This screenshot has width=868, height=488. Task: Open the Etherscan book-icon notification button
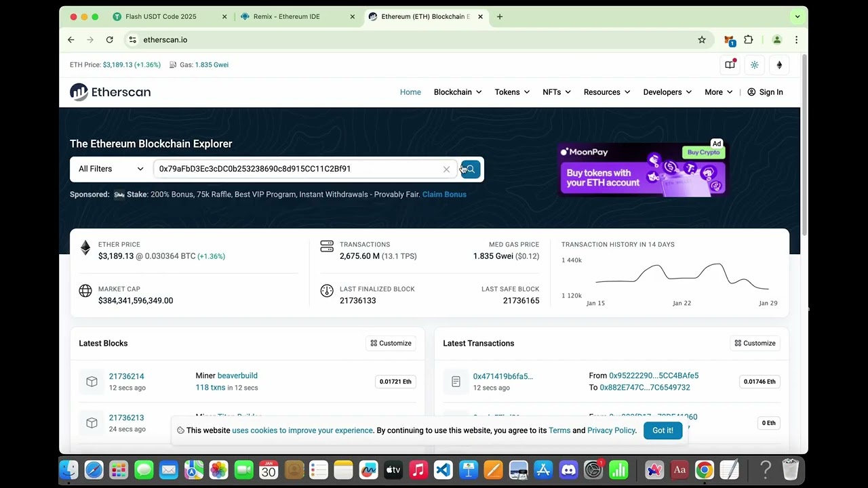pos(730,65)
